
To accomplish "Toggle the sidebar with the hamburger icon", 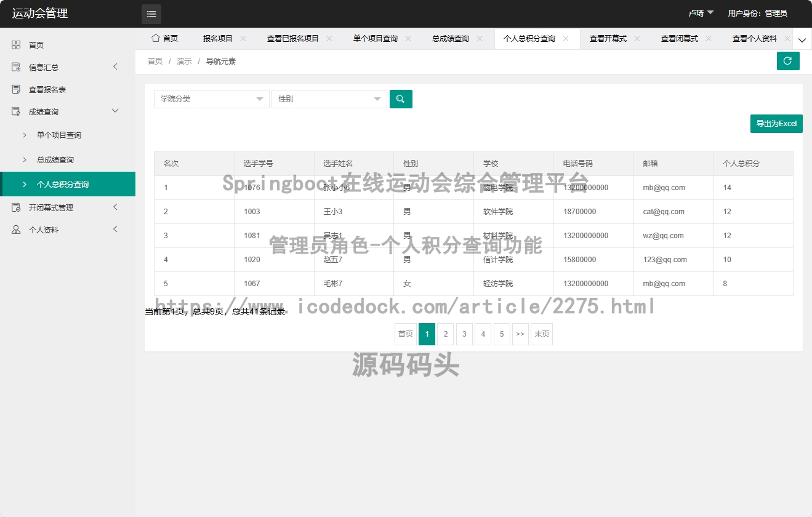I will (x=151, y=14).
